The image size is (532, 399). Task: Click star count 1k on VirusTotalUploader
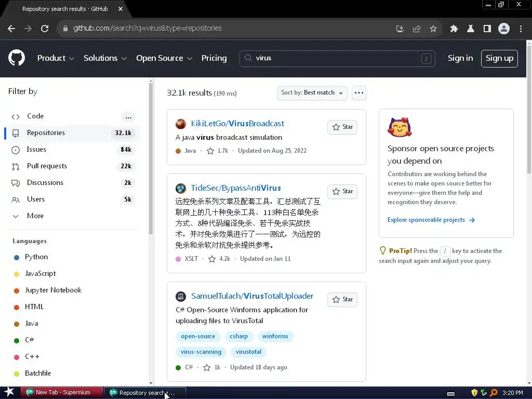coord(212,367)
